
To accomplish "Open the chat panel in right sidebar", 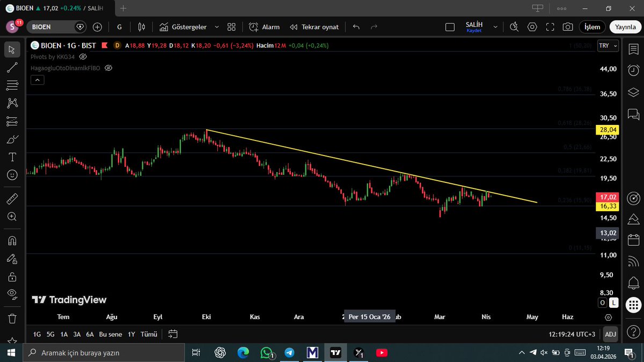I will click(x=633, y=114).
